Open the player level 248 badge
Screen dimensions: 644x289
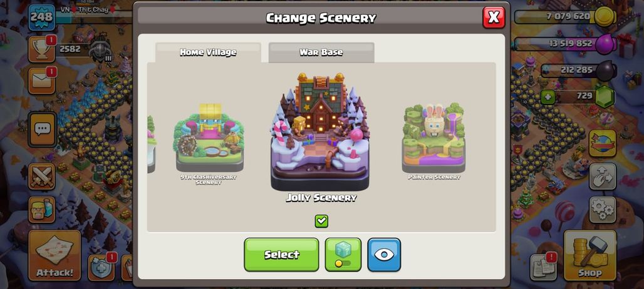(x=41, y=18)
